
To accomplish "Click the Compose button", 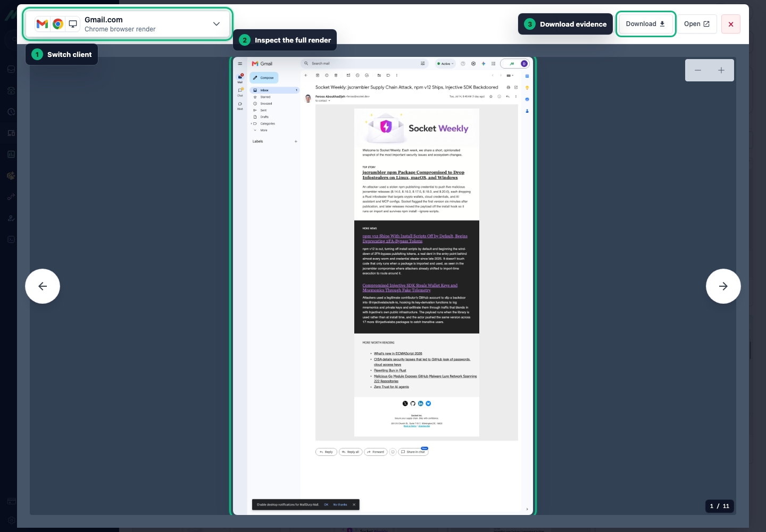I will 264,78.
